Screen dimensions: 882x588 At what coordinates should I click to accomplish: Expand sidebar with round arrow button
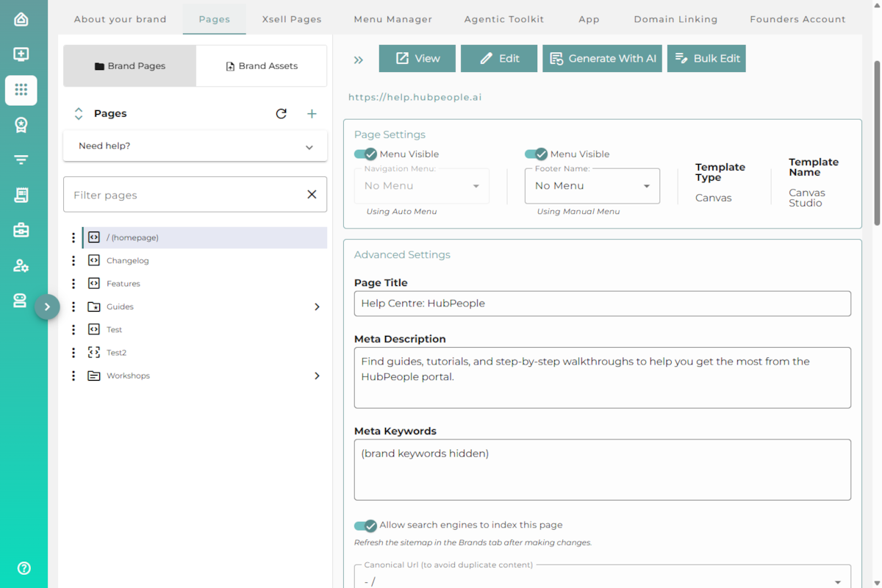coord(47,306)
